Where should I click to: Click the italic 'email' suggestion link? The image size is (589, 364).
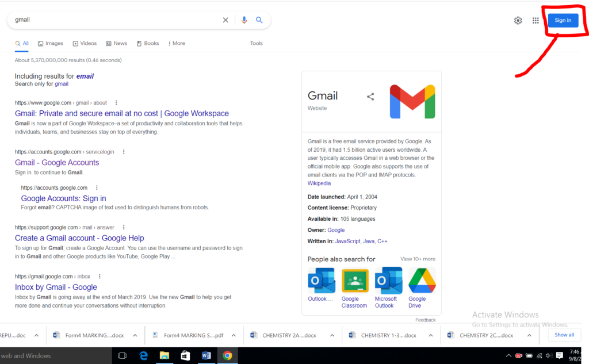(85, 76)
